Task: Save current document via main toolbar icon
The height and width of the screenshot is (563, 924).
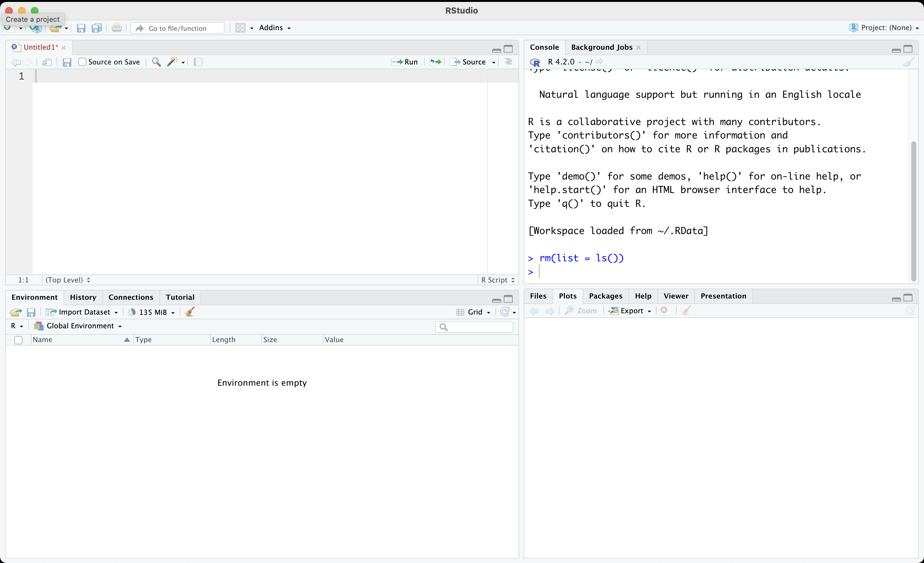Action: 81,28
